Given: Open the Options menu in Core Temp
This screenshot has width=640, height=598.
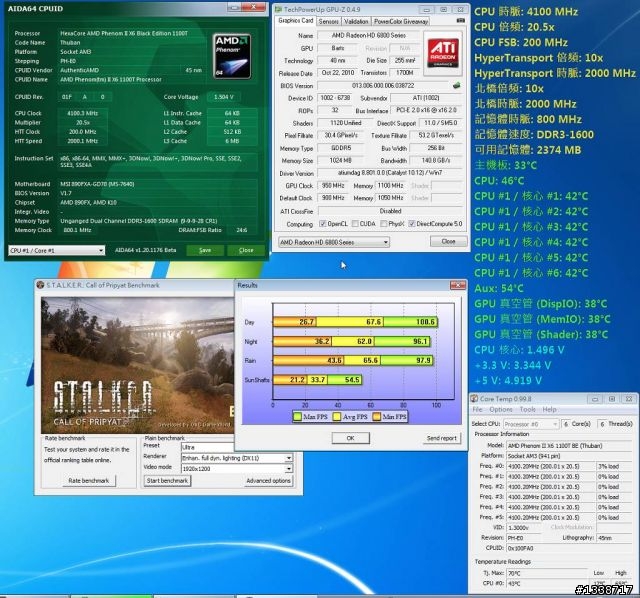Looking at the screenshot, I should (x=501, y=409).
